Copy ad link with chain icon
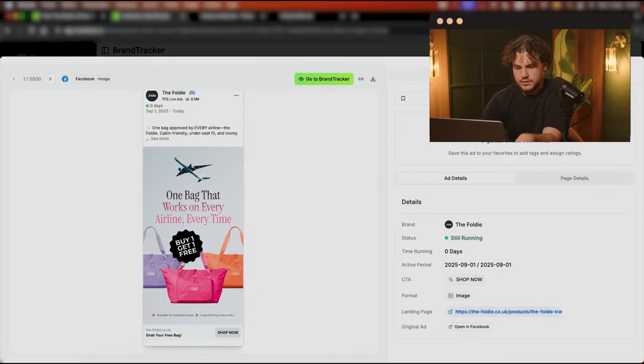Image resolution: width=644 pixels, height=364 pixels. 361,79
